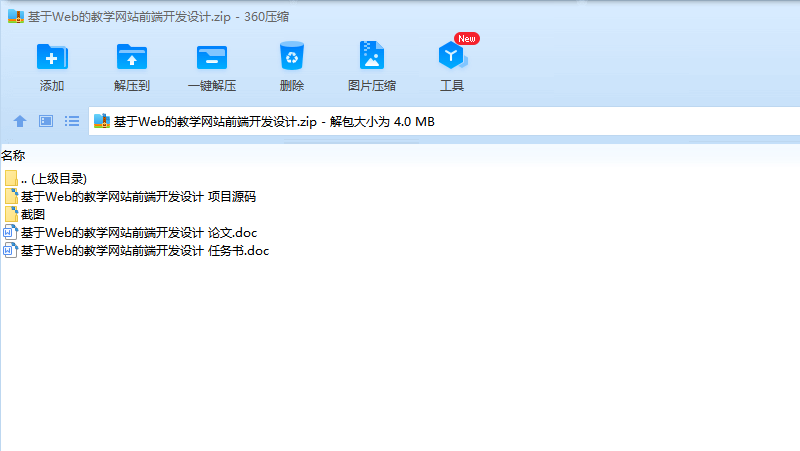Click the folder icon of 项目源码
The image size is (800, 451).
tap(11, 196)
